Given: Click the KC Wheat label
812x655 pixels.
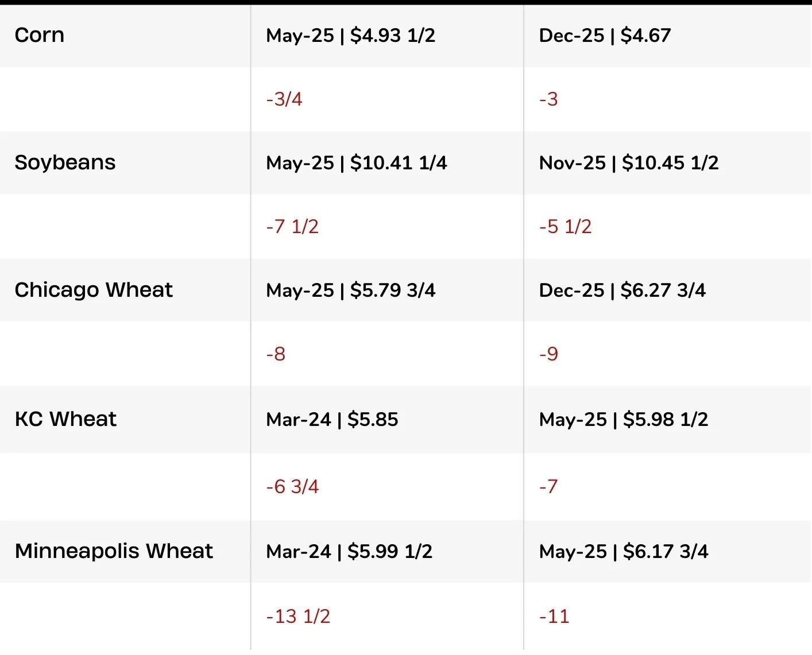Looking at the screenshot, I should (x=66, y=419).
